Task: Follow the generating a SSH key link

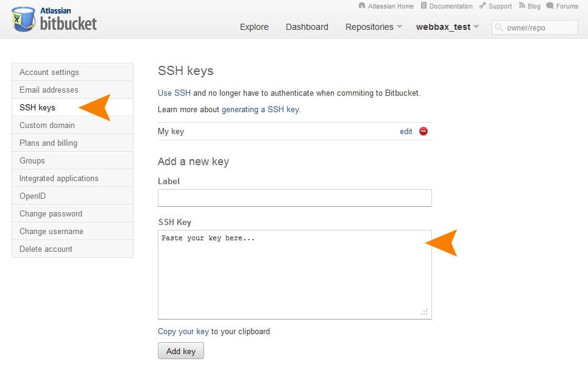Action: pyautogui.click(x=260, y=110)
